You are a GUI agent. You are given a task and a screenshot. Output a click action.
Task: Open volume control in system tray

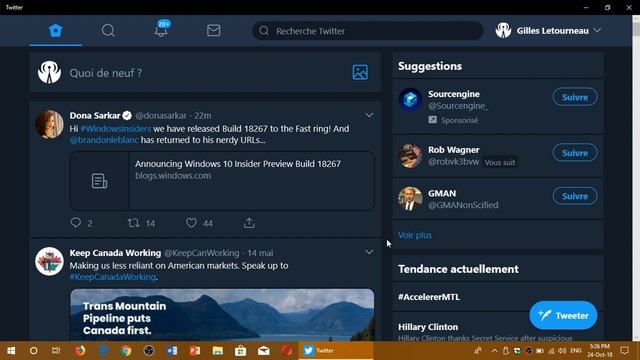coord(562,351)
